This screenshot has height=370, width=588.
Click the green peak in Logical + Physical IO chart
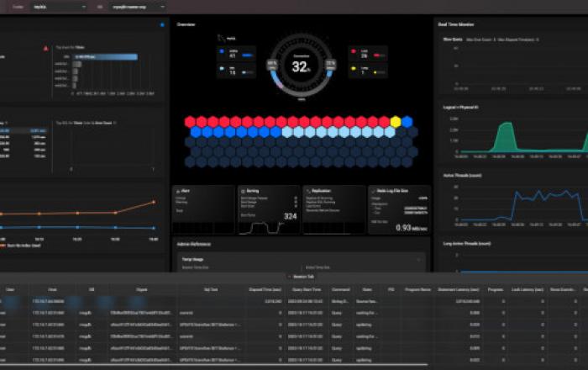point(507,135)
